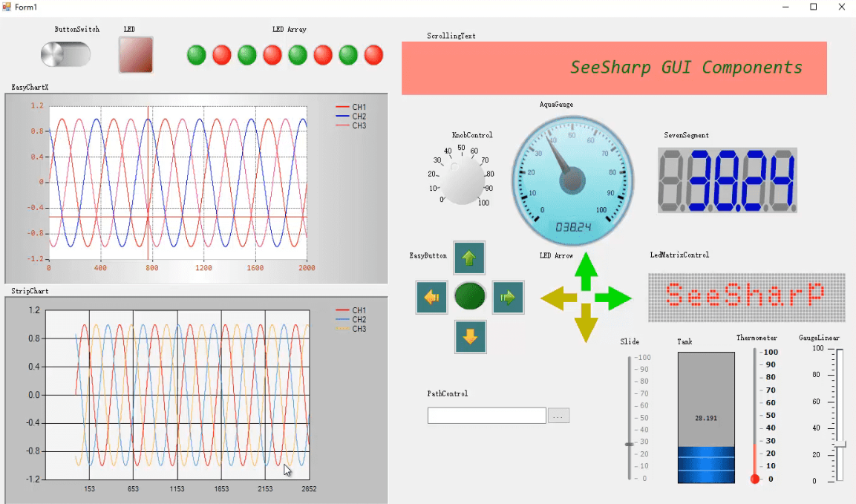Click the left arrow EasyButton
This screenshot has width=856, height=504.
pyautogui.click(x=432, y=298)
